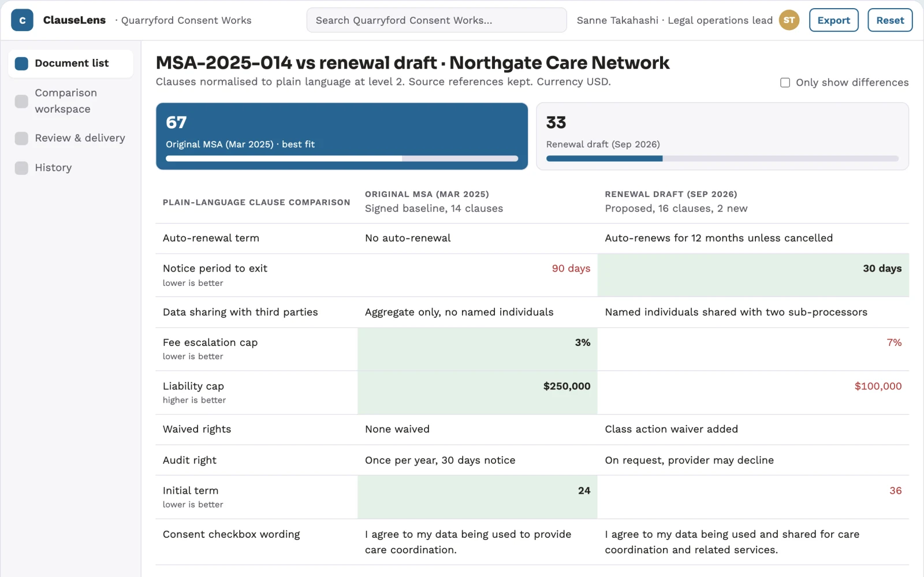The width and height of the screenshot is (924, 577).
Task: Click the Sanne Takahashi user name
Action: tap(617, 20)
